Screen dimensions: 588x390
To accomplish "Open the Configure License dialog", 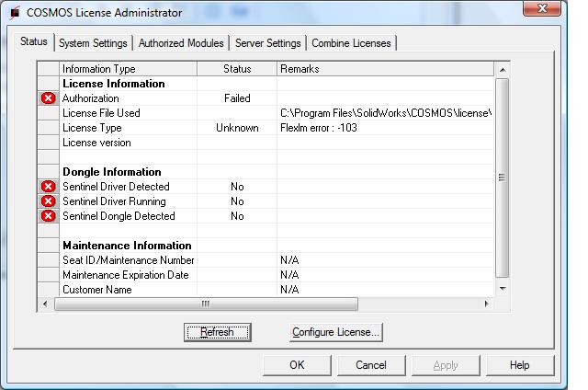I will 336,332.
